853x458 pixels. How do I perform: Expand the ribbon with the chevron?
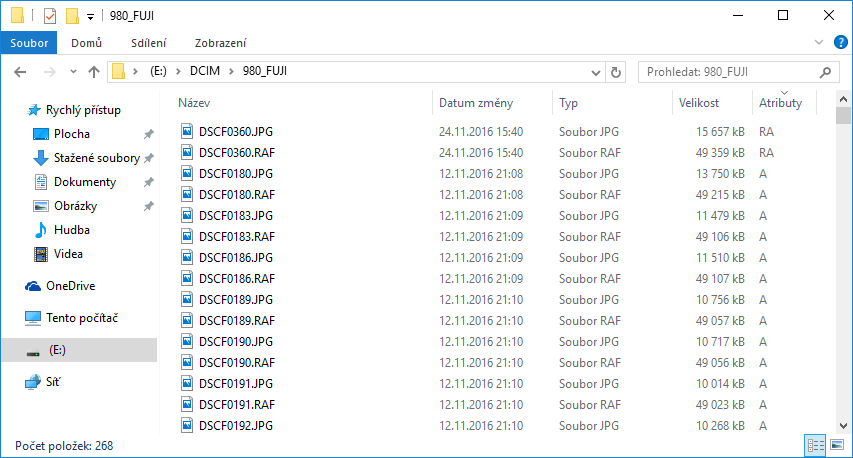pyautogui.click(x=819, y=42)
